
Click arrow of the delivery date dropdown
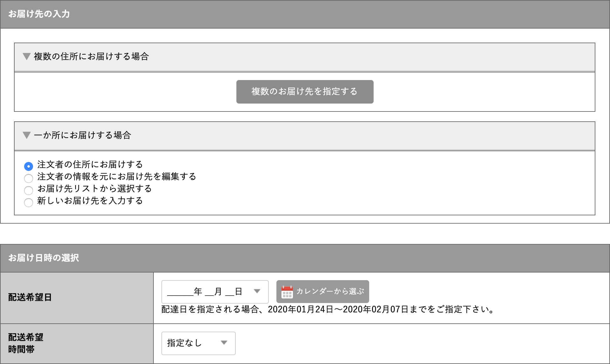point(257,291)
